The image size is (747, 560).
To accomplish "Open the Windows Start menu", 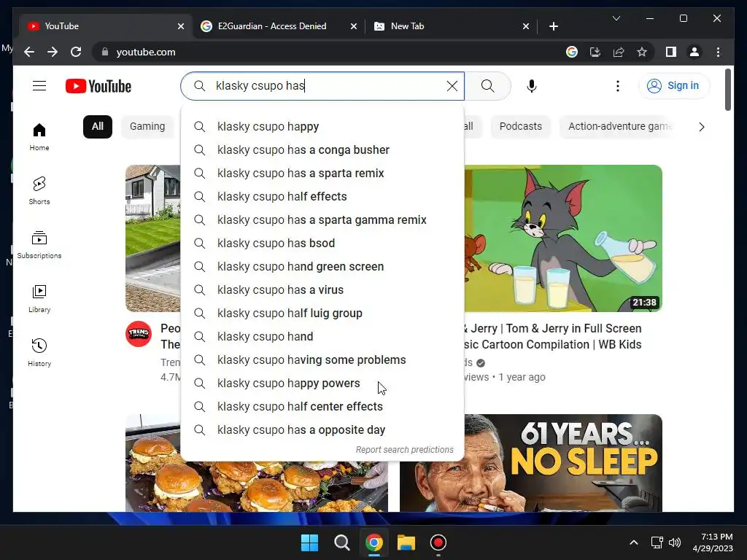I will [x=309, y=542].
